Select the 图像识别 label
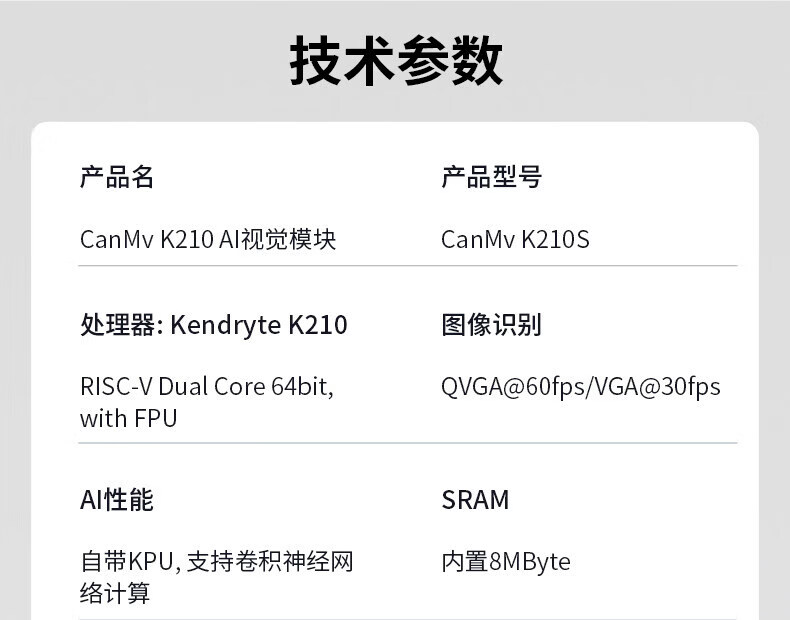The width and height of the screenshot is (790, 620). pyautogui.click(x=491, y=325)
